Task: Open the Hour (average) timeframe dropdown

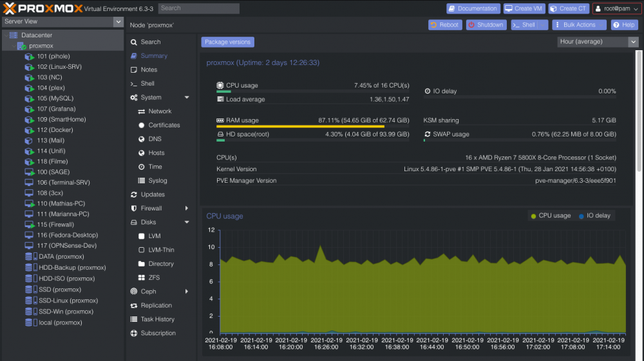Action: coord(597,42)
